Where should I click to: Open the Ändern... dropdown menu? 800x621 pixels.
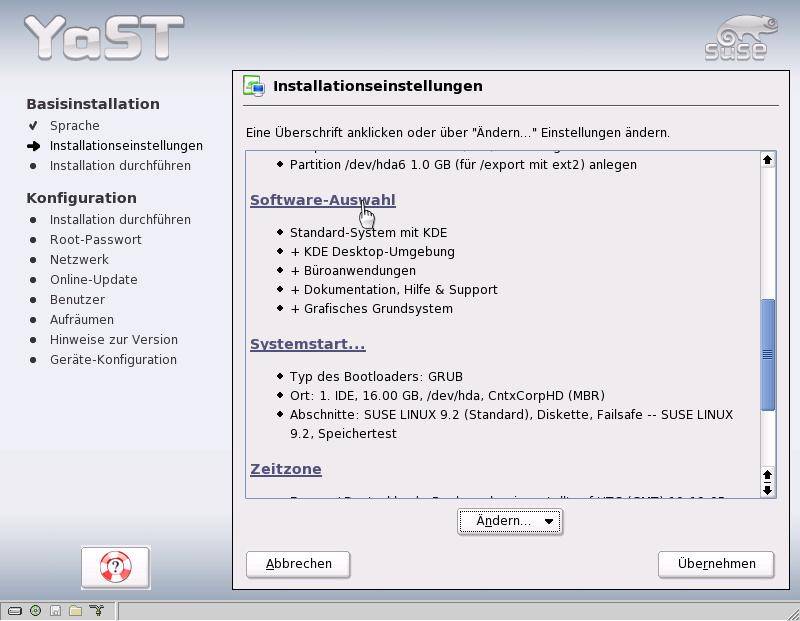click(x=510, y=521)
